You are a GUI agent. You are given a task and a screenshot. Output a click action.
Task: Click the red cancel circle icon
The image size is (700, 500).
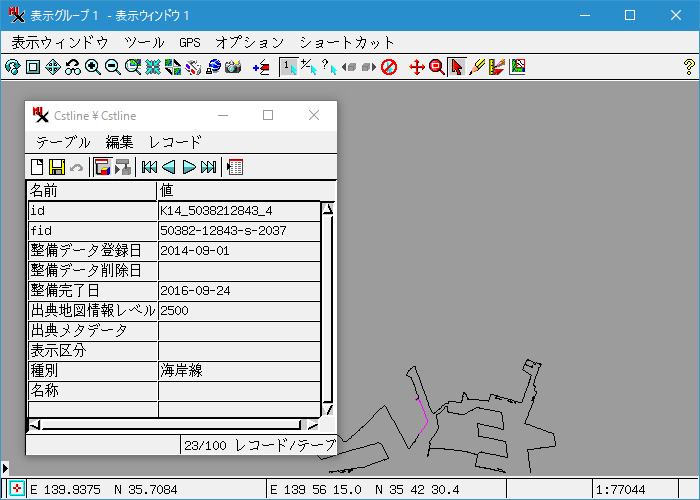(389, 67)
